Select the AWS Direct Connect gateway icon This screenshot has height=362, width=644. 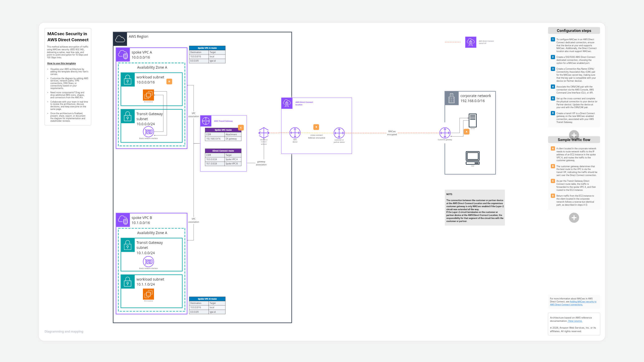click(264, 133)
